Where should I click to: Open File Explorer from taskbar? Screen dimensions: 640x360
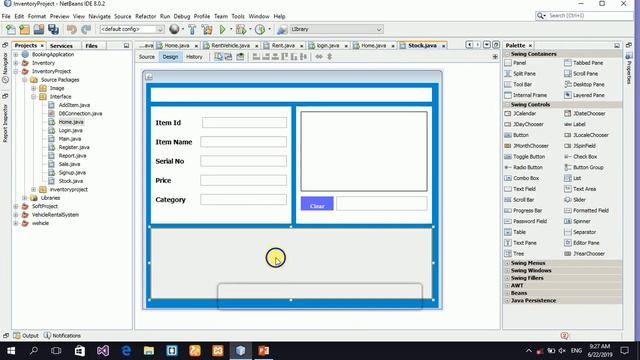point(149,351)
